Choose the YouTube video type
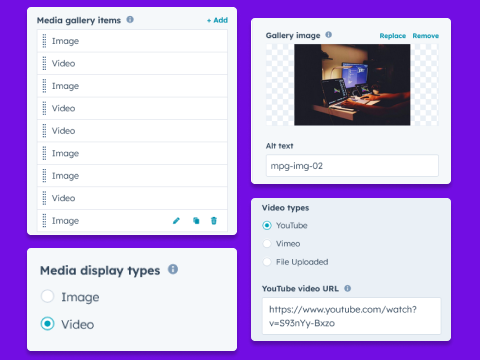The width and height of the screenshot is (480, 360). click(267, 226)
